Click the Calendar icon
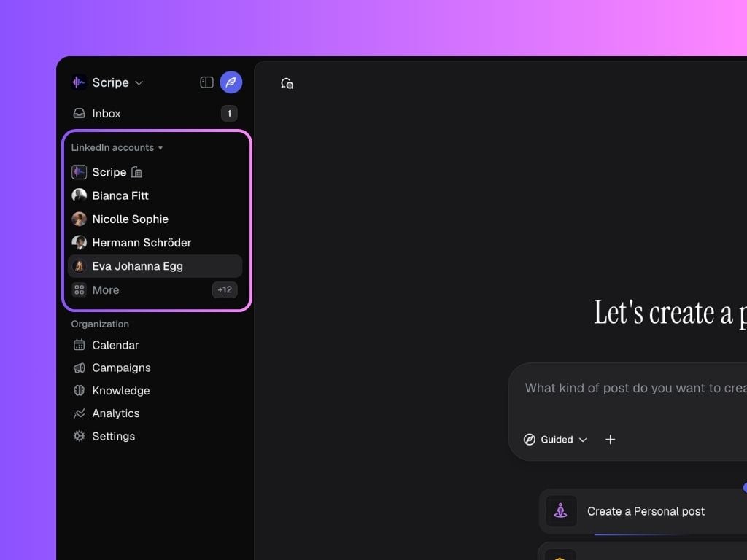 tap(79, 345)
